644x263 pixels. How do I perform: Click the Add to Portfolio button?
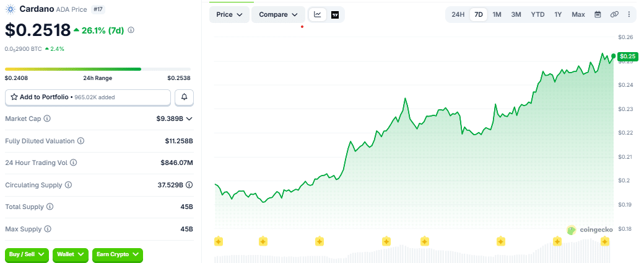point(88,97)
